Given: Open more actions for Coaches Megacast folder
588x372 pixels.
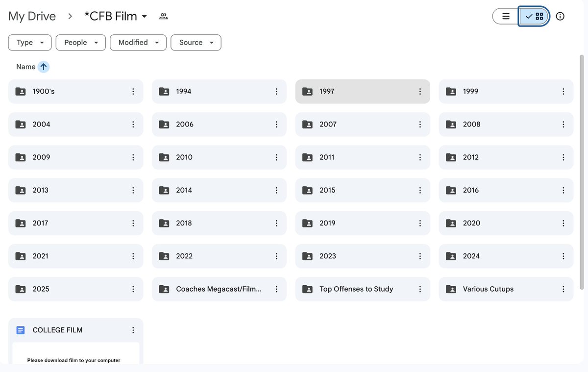Looking at the screenshot, I should (276, 289).
